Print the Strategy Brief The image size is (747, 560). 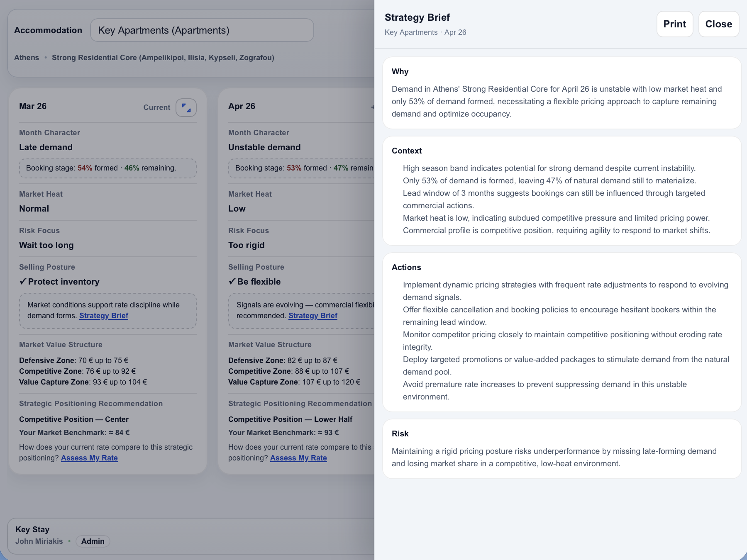tap(674, 24)
